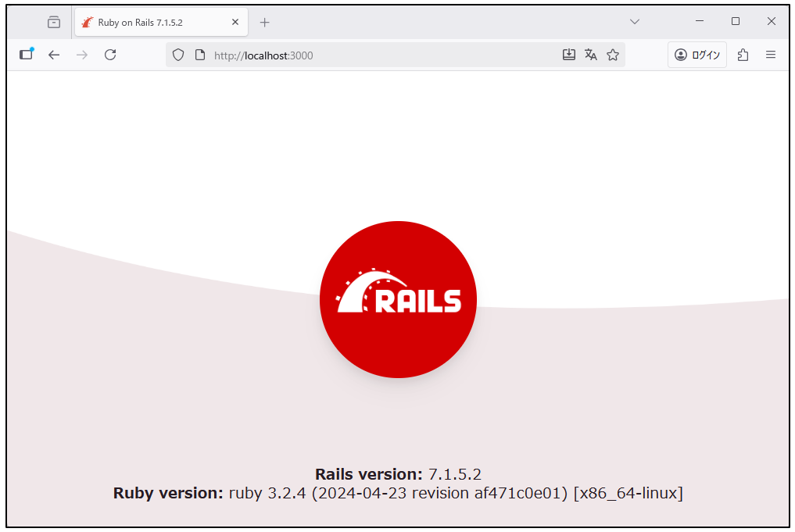The width and height of the screenshot is (795, 532).
Task: Click the install web app icon
Action: pos(569,55)
